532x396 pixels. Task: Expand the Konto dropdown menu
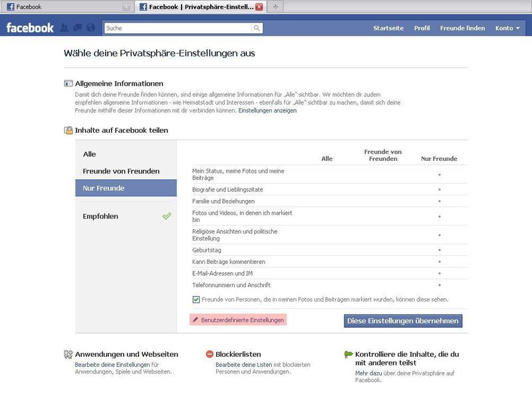tap(507, 28)
